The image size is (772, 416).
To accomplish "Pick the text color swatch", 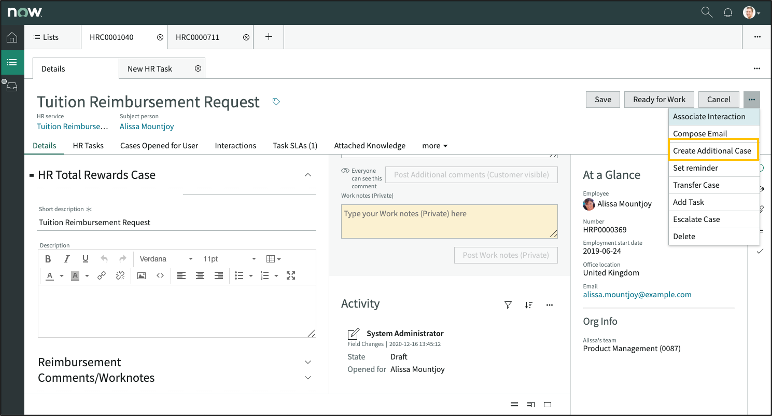I will pyautogui.click(x=50, y=276).
